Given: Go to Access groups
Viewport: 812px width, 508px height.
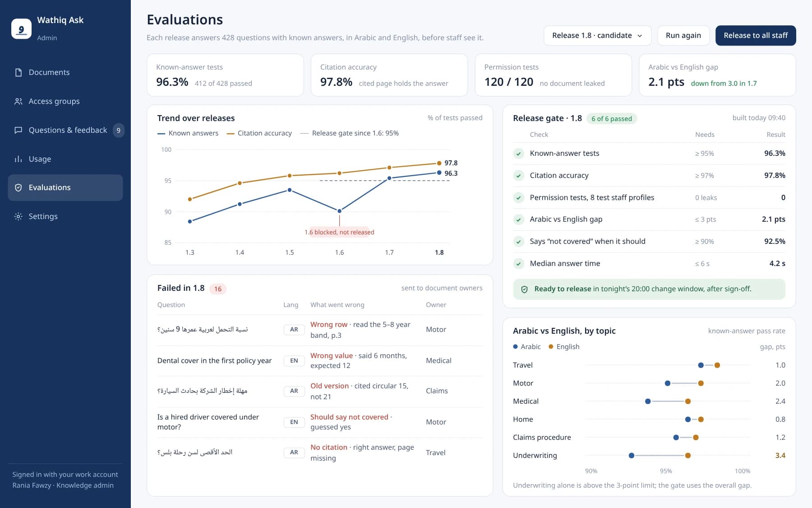Looking at the screenshot, I should coord(65,101).
